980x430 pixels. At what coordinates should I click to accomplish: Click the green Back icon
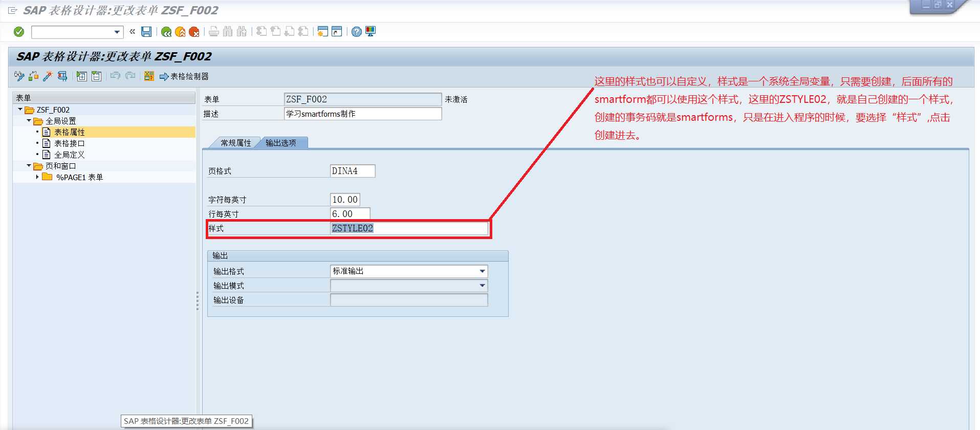coord(166,32)
